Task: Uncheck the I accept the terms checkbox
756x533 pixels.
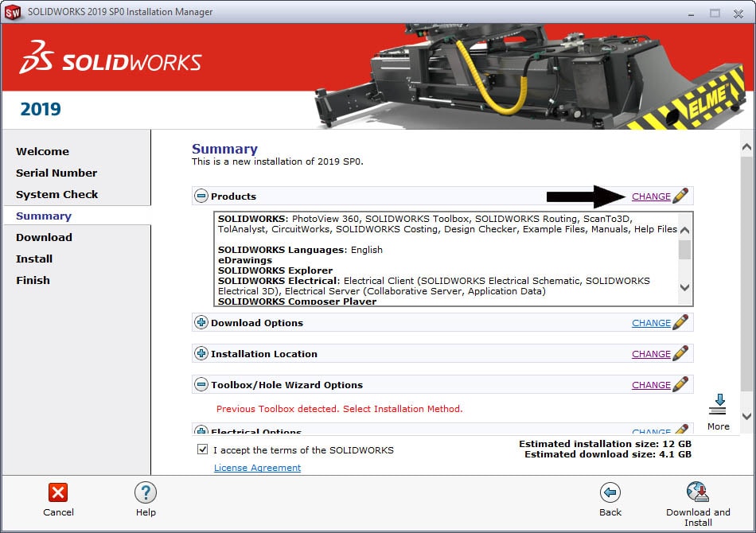Action: pos(202,449)
